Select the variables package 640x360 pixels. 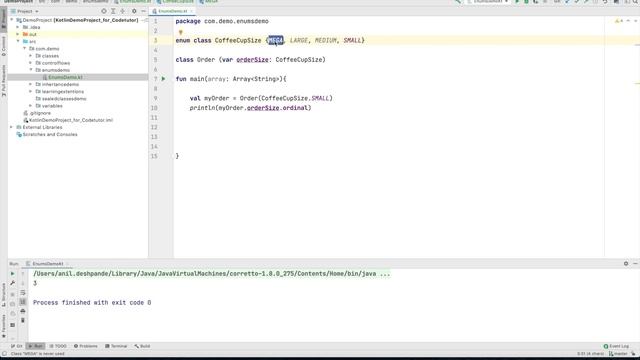49,106
